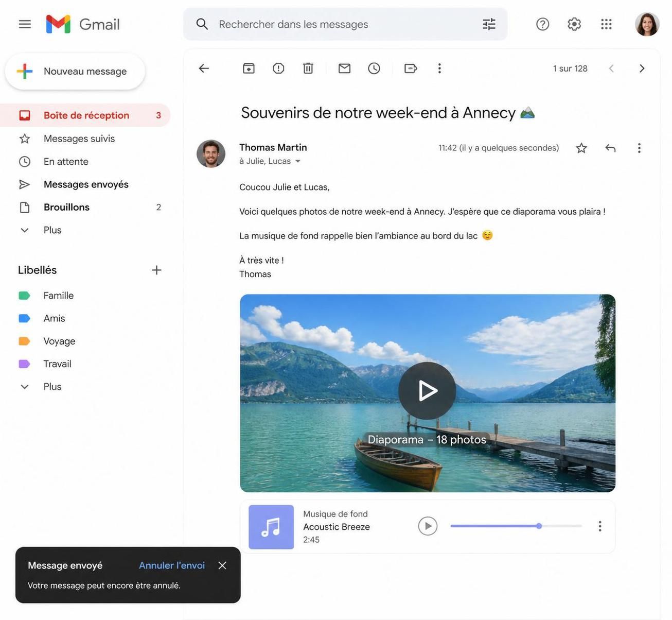Go to next older message arrow

click(x=642, y=68)
